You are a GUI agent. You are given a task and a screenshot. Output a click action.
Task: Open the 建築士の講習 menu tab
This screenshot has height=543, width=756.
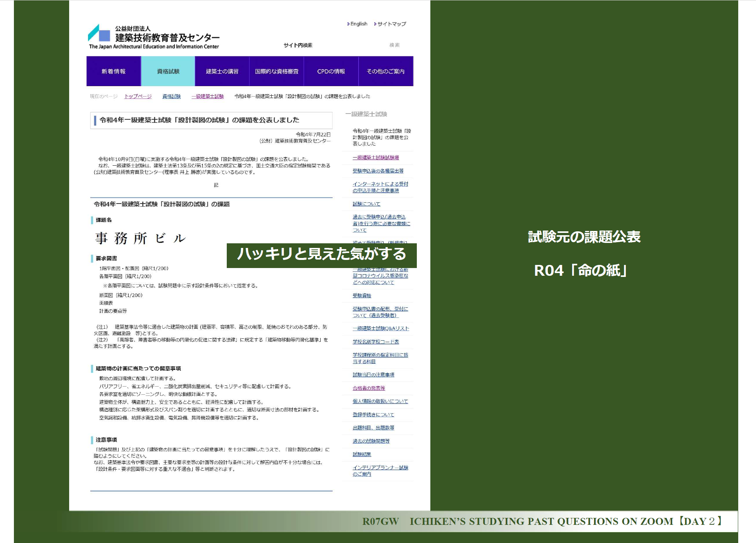coord(222,71)
